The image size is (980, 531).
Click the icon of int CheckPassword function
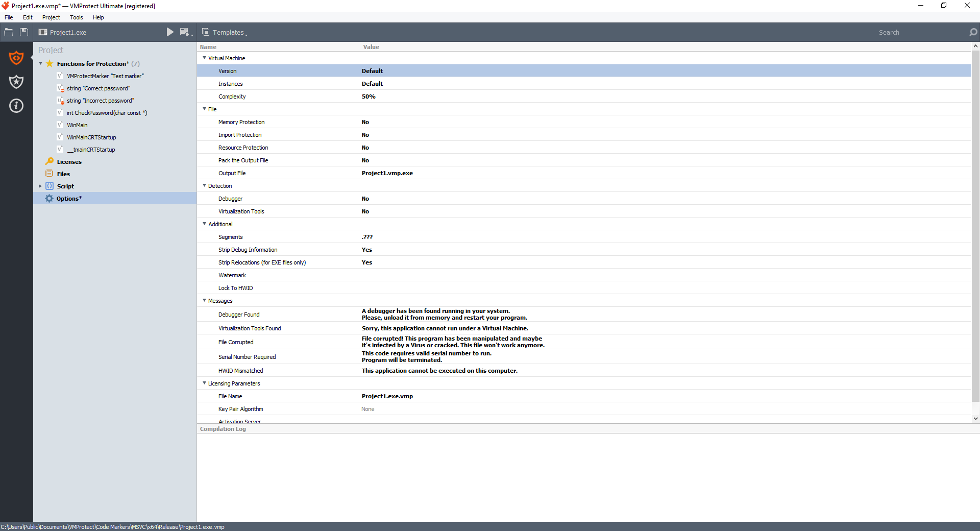pos(60,112)
